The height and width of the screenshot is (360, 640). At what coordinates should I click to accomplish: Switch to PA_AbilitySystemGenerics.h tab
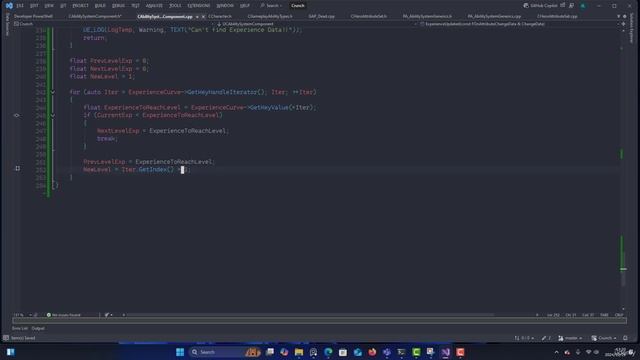coord(427,16)
